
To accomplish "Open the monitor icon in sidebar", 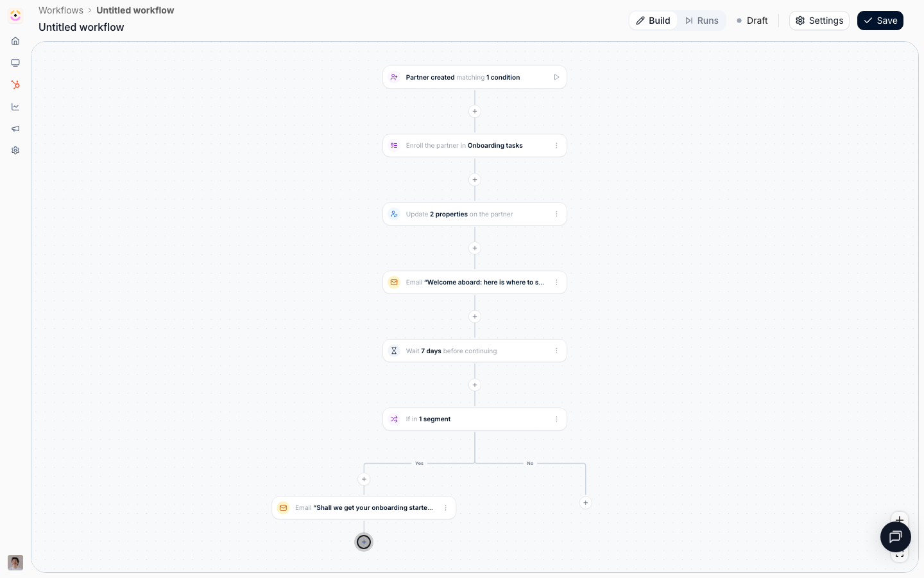I will 15,63.
